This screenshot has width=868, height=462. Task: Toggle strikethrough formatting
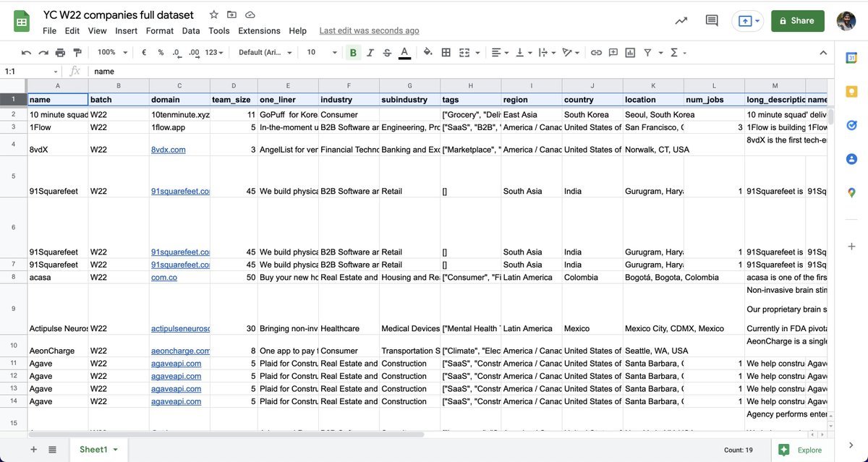[387, 52]
